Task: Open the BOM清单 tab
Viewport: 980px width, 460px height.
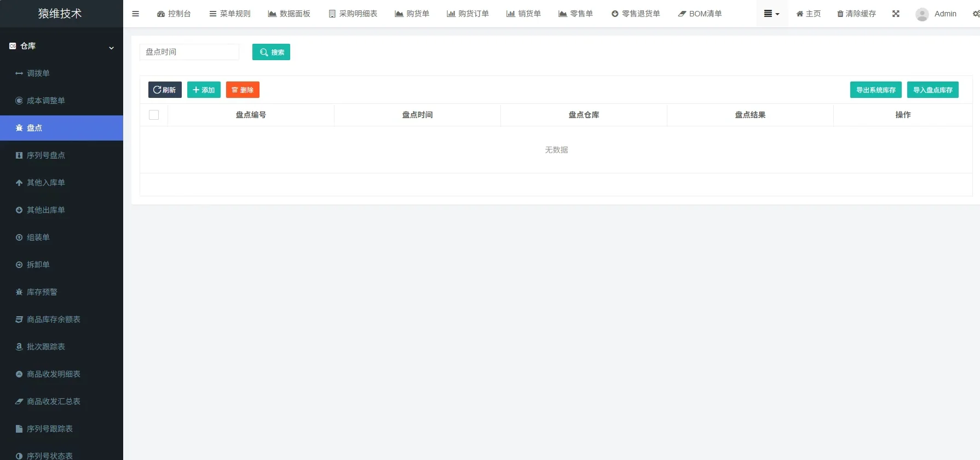Action: [x=700, y=14]
